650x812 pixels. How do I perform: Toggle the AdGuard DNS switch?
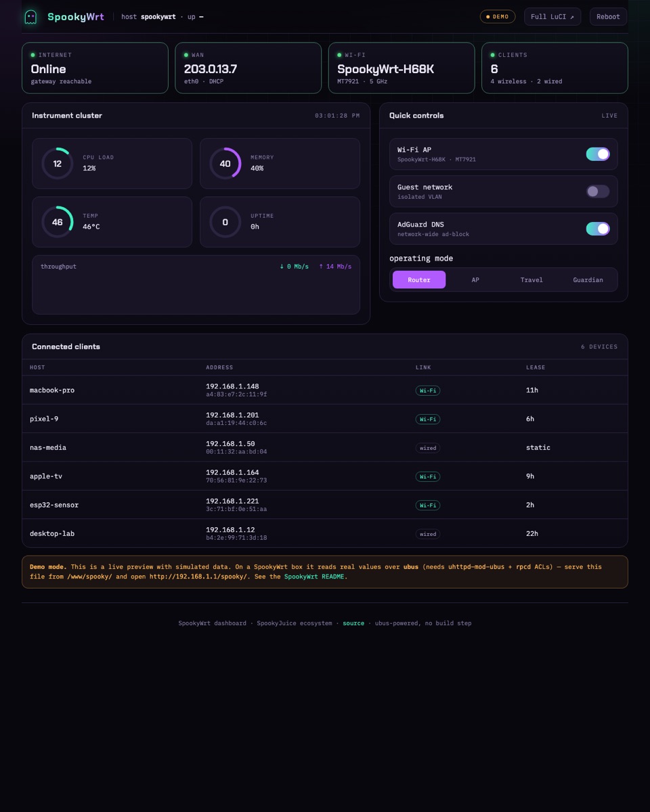tap(598, 229)
